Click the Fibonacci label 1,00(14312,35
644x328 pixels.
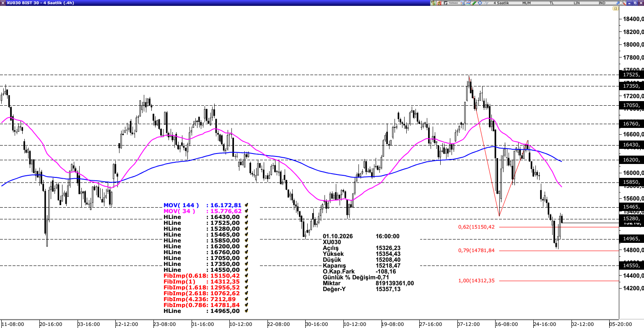pyautogui.click(x=476, y=281)
